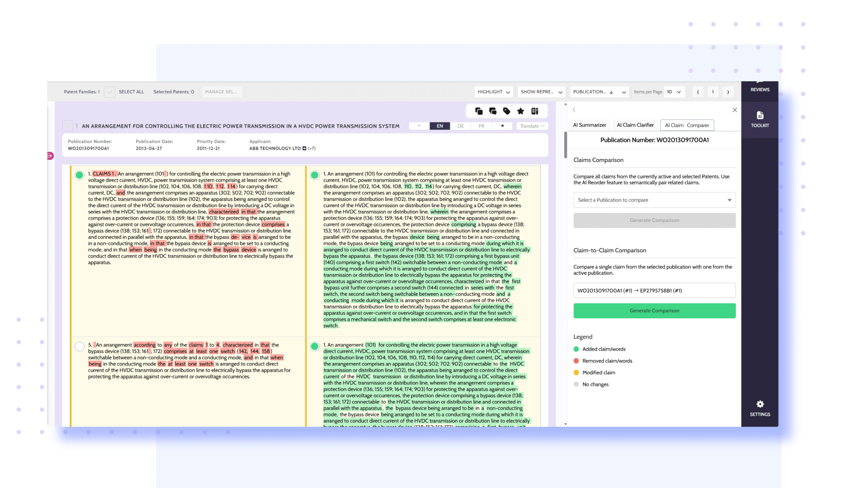The image size is (868, 488).
Task: Click the pink expand arrow at left edge
Action: coord(50,156)
